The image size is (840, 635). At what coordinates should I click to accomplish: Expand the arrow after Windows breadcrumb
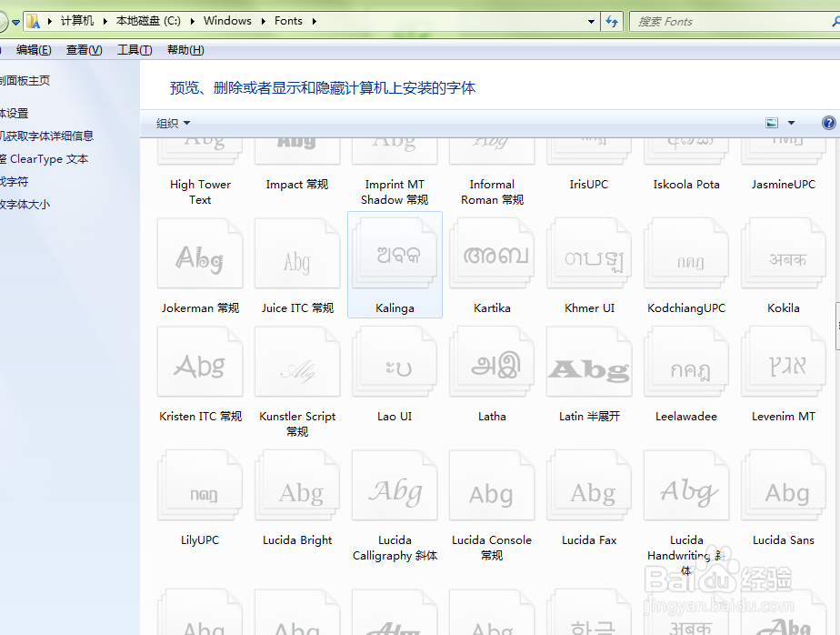point(263,21)
